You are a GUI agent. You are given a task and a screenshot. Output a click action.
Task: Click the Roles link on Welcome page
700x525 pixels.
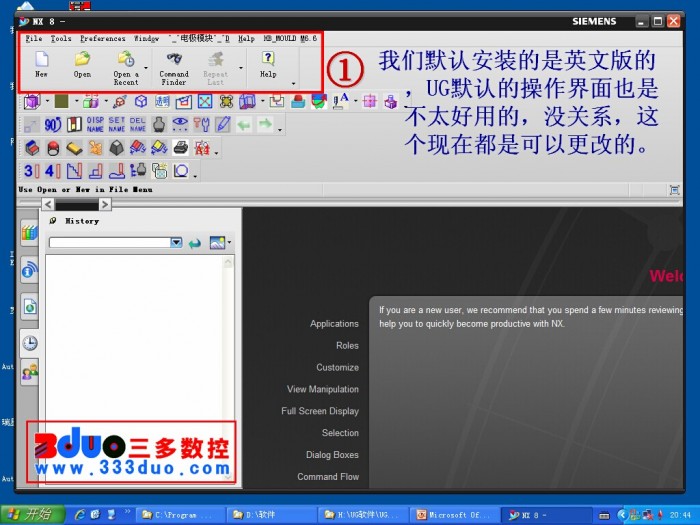point(347,346)
